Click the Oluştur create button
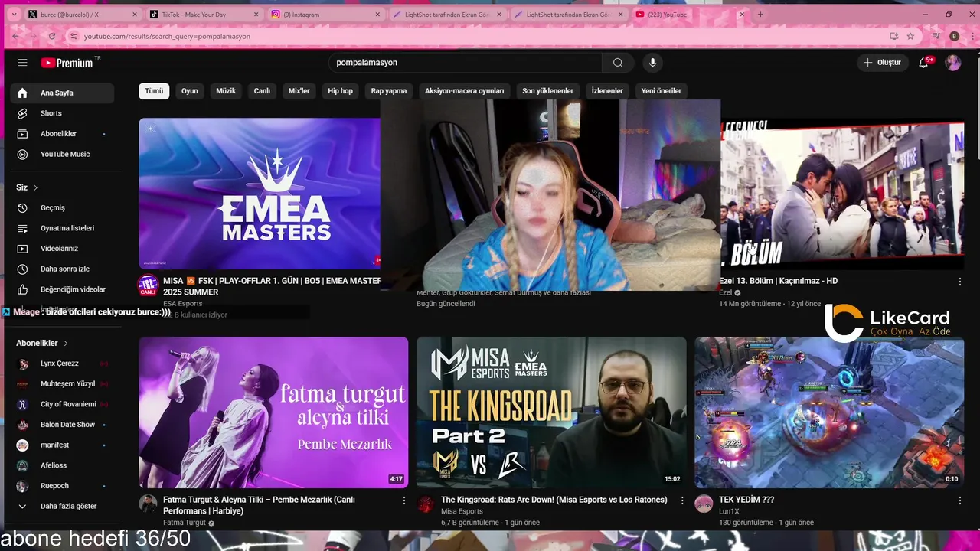Viewport: 980px width, 551px height. [x=882, y=63]
